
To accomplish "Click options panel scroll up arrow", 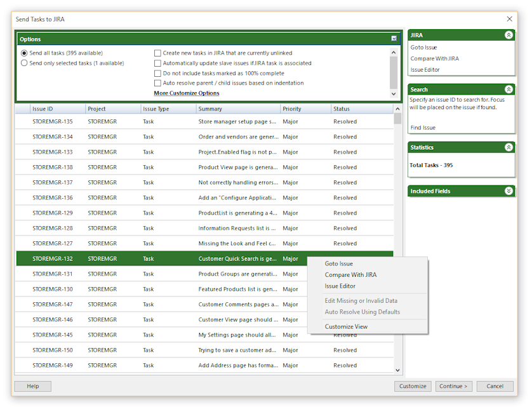I will pos(394,53).
